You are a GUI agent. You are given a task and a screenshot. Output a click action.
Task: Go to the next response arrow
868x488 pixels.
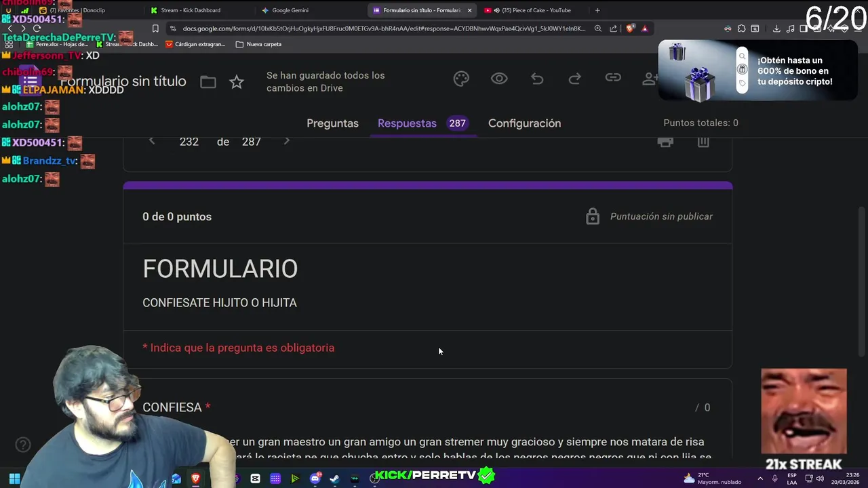286,141
